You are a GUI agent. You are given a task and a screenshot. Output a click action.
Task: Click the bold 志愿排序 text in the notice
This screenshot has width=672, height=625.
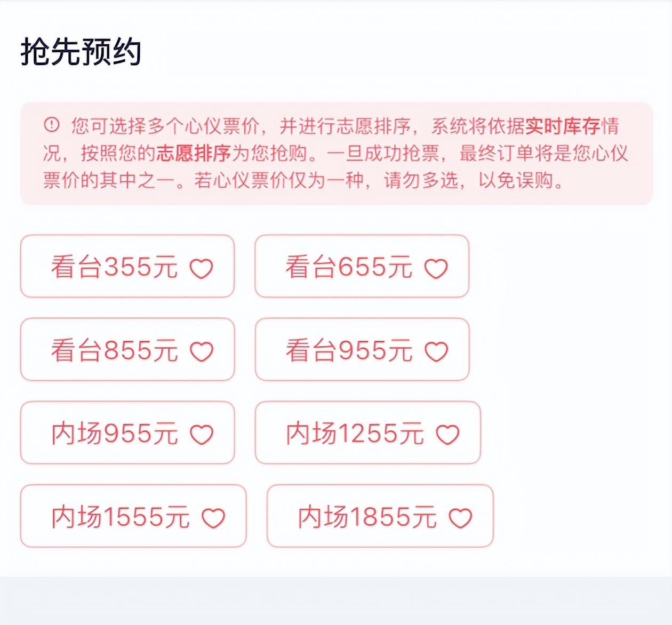click(195, 153)
